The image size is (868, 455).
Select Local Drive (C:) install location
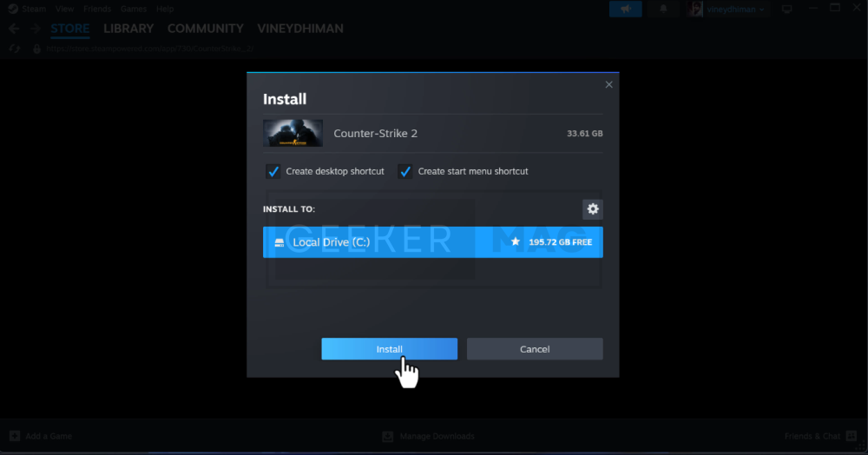[x=433, y=242]
